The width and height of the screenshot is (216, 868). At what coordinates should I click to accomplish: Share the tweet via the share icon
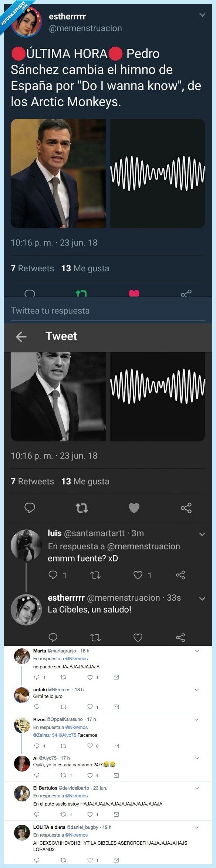(x=187, y=292)
